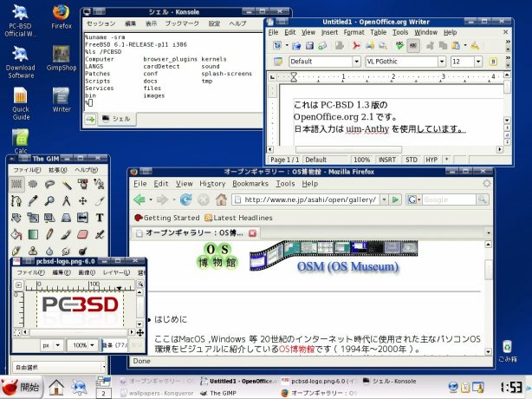Select the GIMP bucket fill tool
The width and height of the screenshot is (532, 399).
[16, 234]
